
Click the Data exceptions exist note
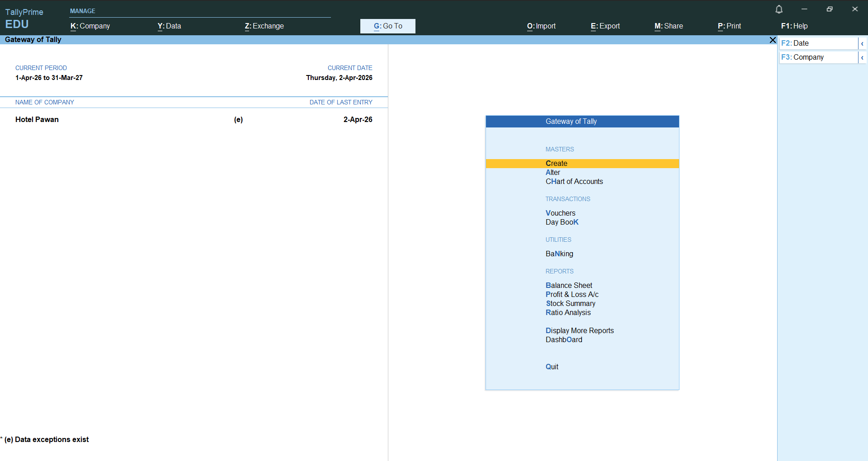click(45, 440)
